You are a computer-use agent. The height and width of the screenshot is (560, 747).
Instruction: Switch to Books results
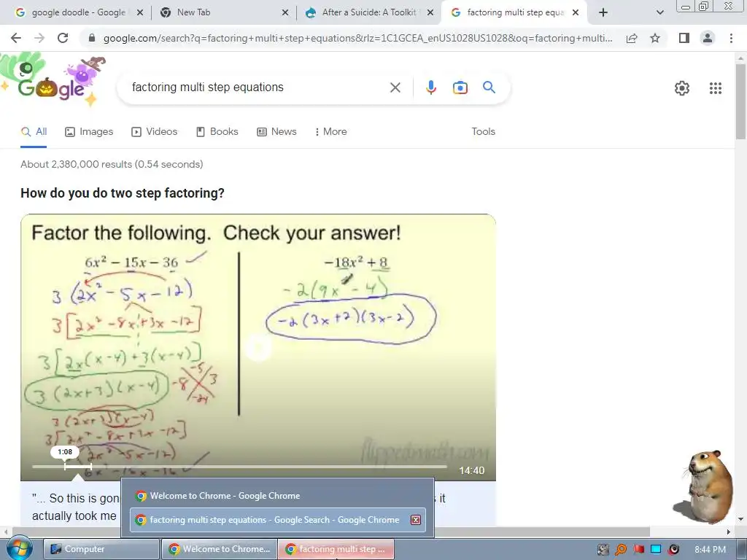point(217,132)
